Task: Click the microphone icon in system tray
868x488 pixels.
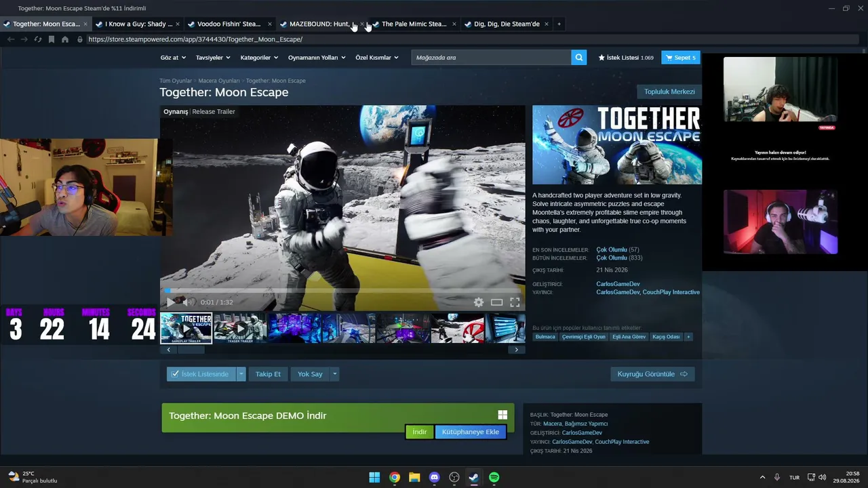Action: (x=777, y=477)
